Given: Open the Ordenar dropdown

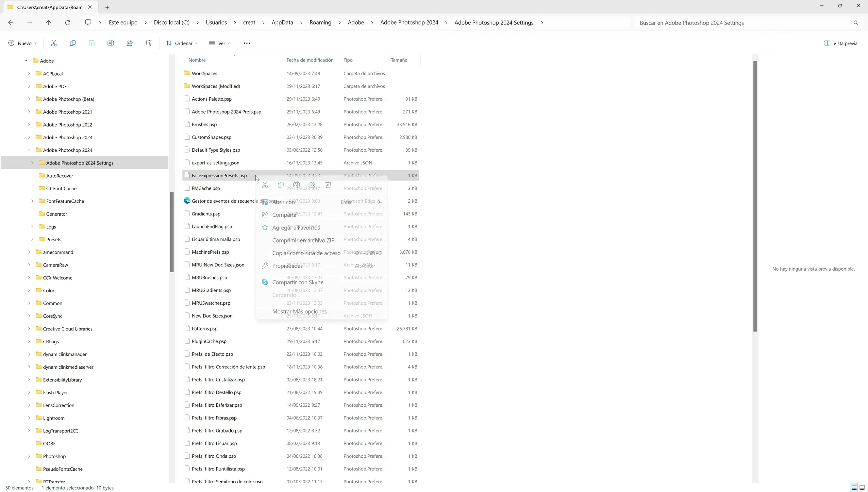Looking at the screenshot, I should 181,43.
